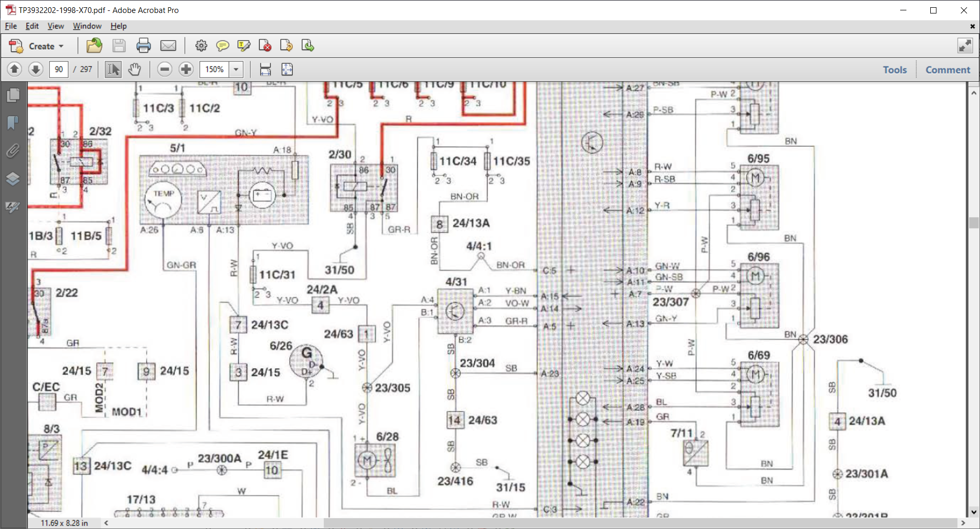Open the zoom percentage dropdown arrow

tap(236, 69)
